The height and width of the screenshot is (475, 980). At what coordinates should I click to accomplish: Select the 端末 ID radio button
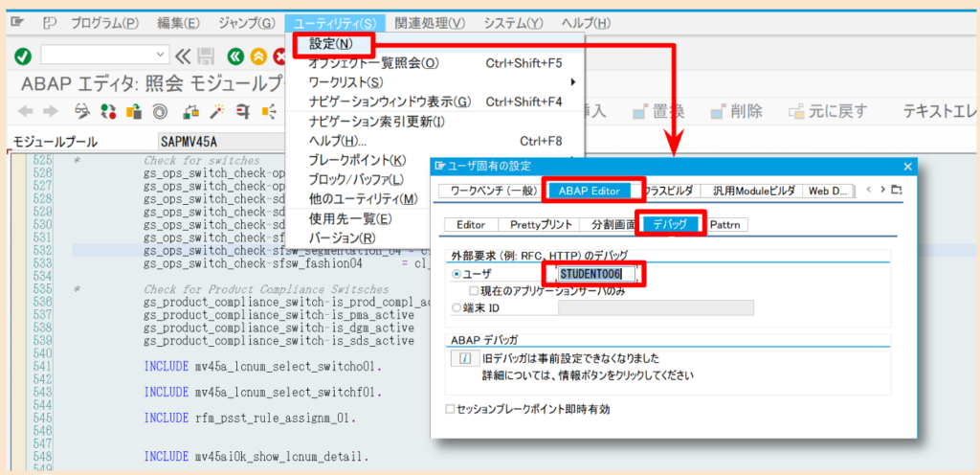coord(455,307)
